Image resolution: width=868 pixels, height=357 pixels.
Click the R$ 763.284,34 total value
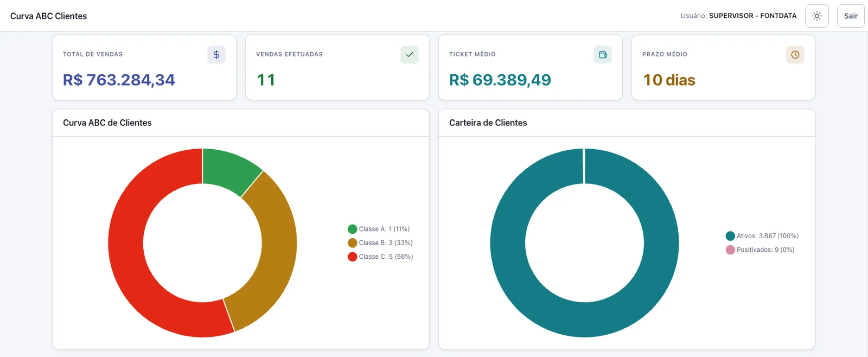coord(119,80)
